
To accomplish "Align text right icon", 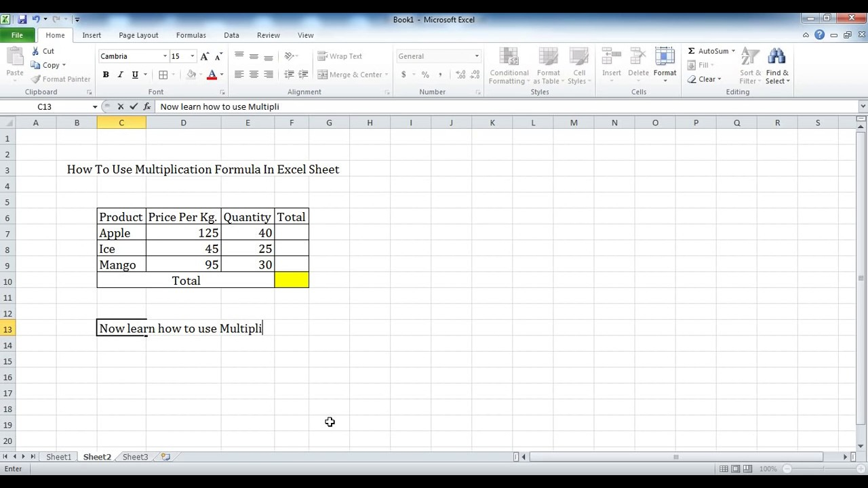I will (x=269, y=75).
